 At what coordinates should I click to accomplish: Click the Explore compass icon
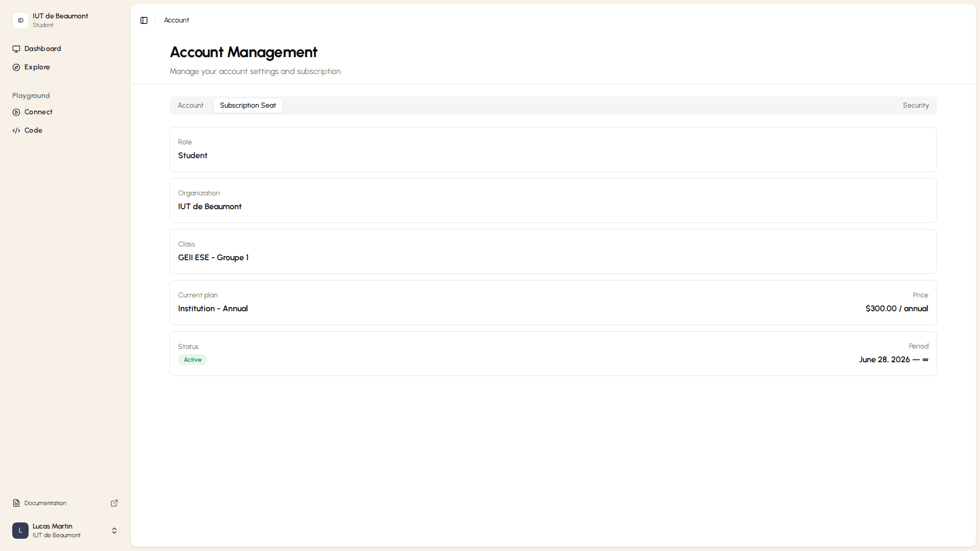16,67
